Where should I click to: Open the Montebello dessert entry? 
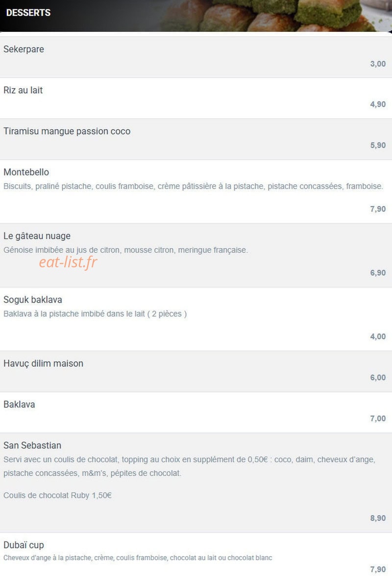coord(196,191)
